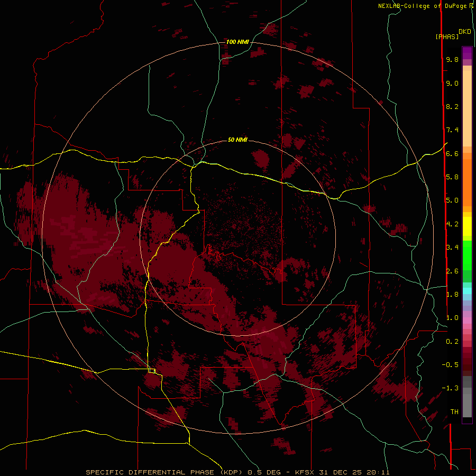Click the 1.8 value on color scale
This screenshot has height=476, width=476.
(x=452, y=295)
